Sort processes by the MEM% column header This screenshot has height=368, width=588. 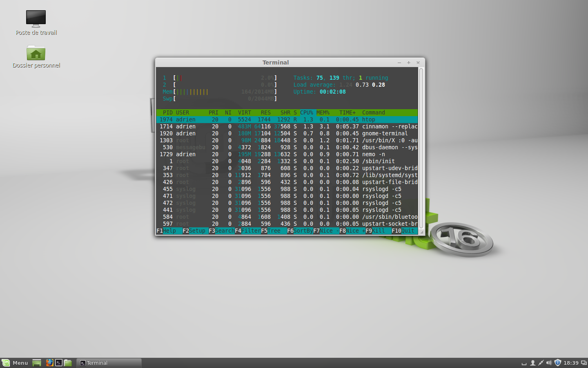(323, 112)
